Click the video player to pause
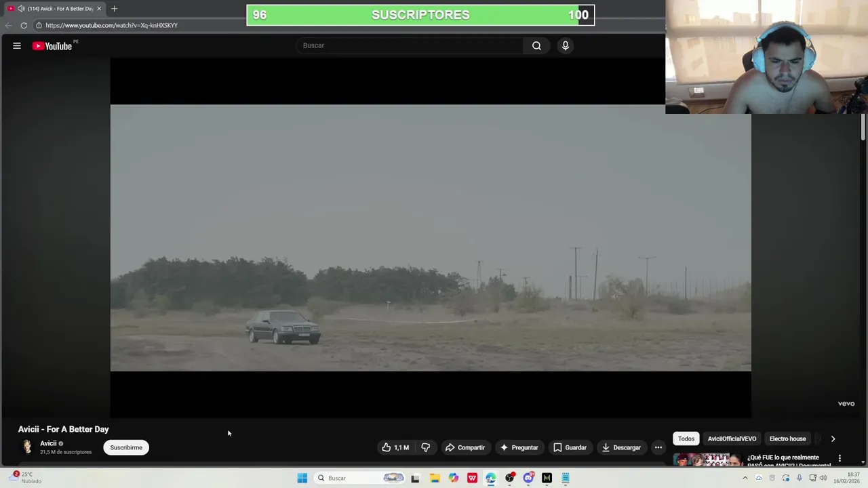This screenshot has height=488, width=868. [431, 237]
